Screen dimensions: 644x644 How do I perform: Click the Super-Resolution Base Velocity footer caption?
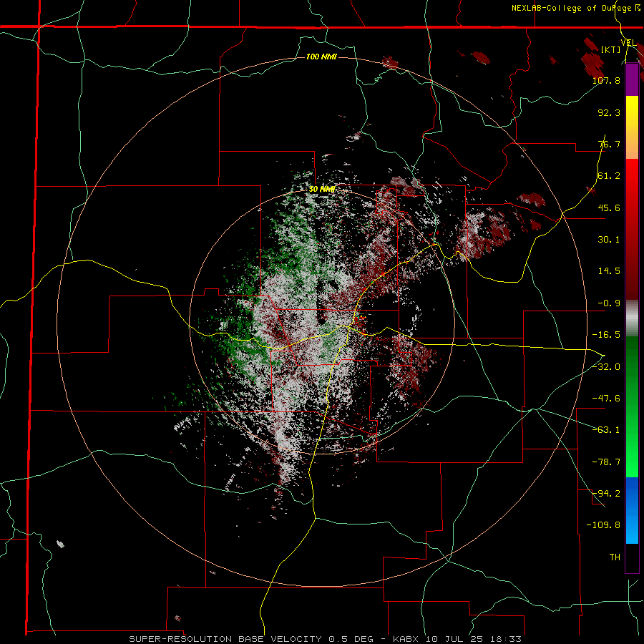[x=325, y=639]
